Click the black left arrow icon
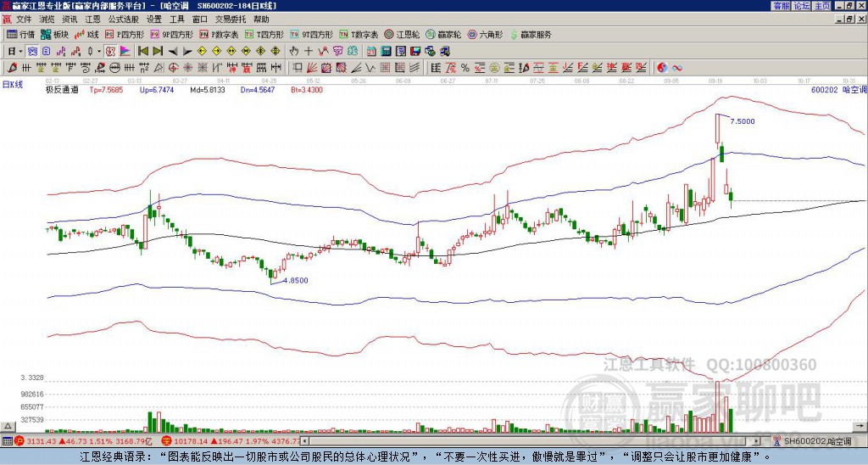868x465 pixels. pyautogui.click(x=173, y=52)
